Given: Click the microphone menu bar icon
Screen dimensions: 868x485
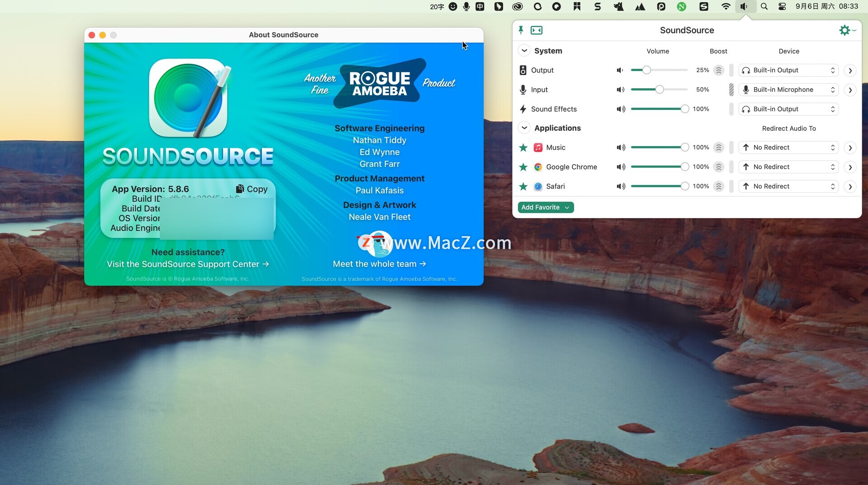Looking at the screenshot, I should point(466,6).
